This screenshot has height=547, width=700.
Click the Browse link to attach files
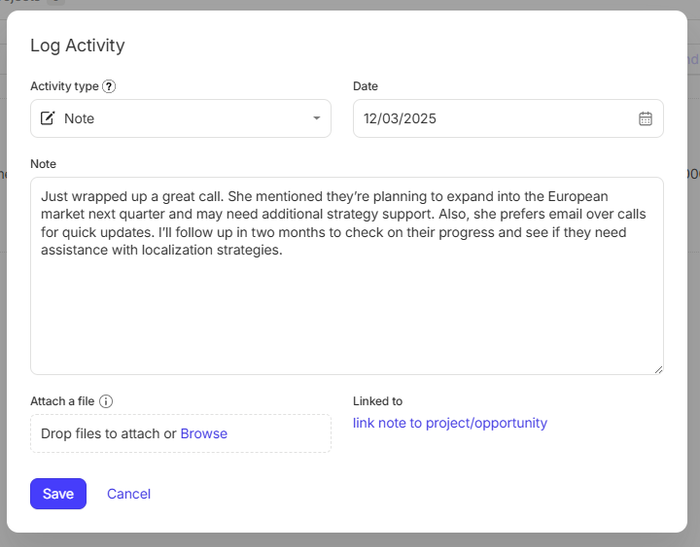pyautogui.click(x=204, y=434)
